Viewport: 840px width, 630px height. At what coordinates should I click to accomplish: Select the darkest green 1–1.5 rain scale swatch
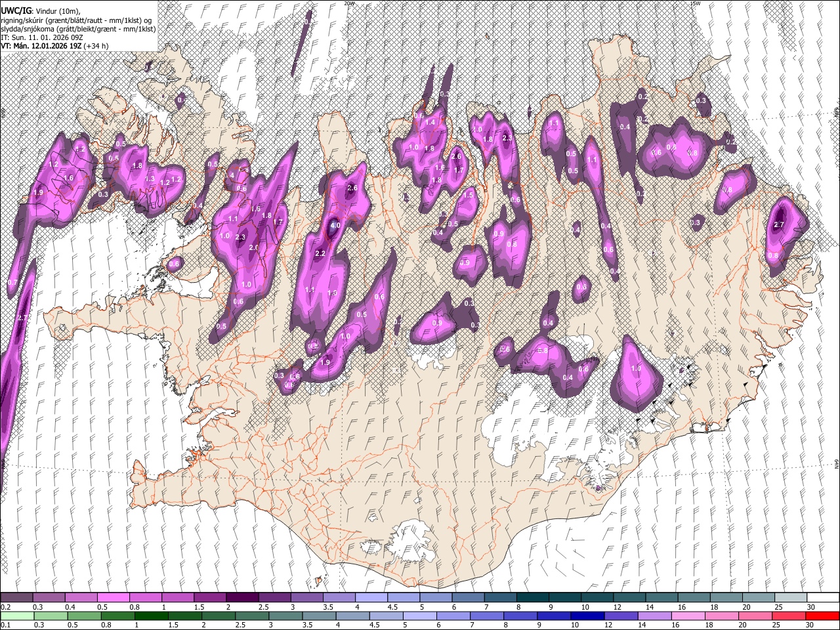[x=150, y=616]
